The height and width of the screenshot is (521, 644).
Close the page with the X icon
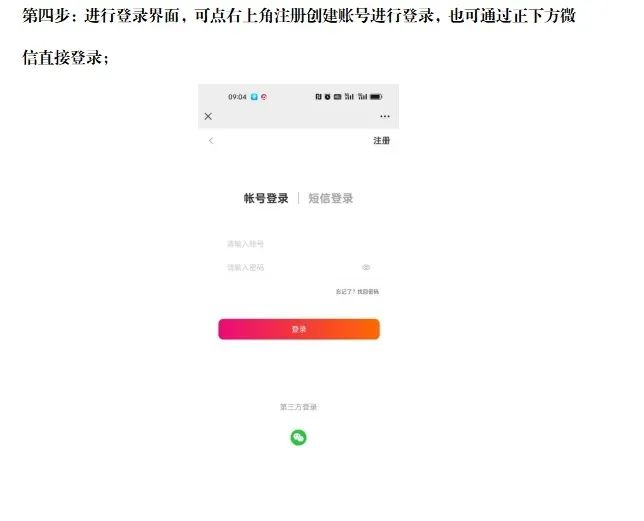tap(208, 116)
